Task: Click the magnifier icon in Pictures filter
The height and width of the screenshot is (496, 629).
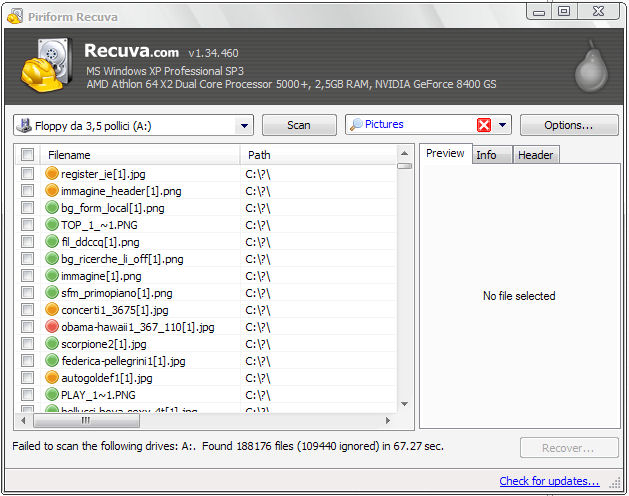Action: [x=356, y=125]
